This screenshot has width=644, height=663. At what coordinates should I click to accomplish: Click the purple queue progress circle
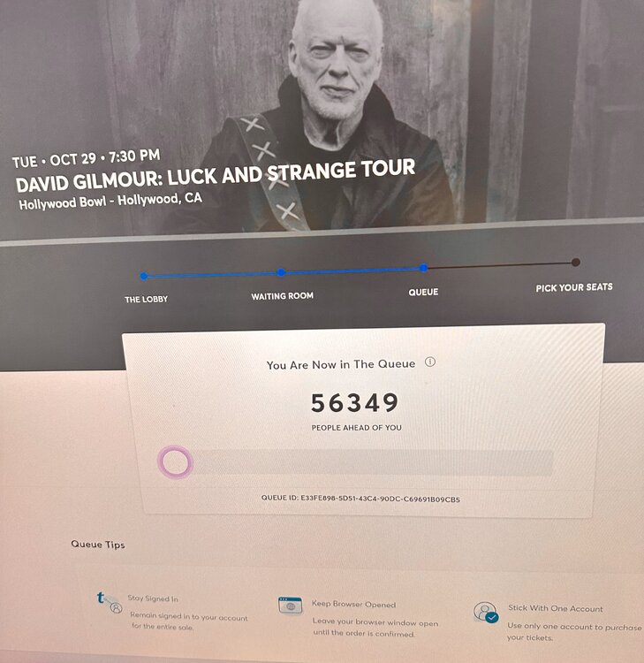click(x=176, y=462)
